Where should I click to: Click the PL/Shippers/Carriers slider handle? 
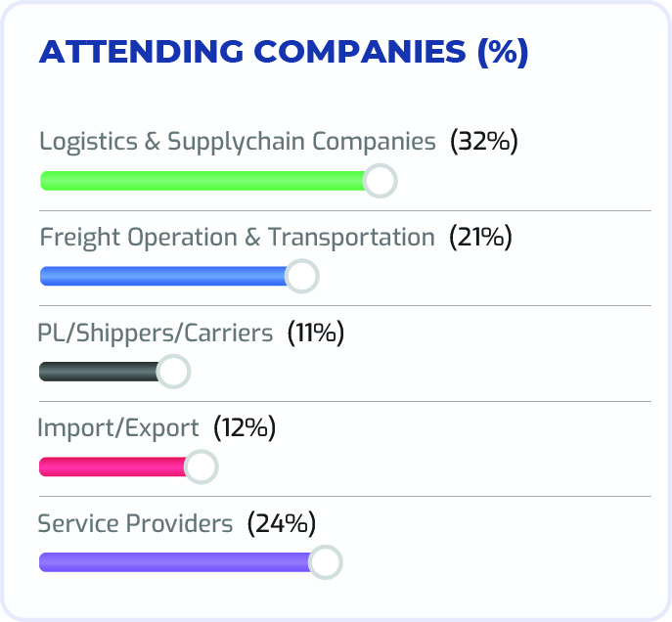tap(173, 372)
